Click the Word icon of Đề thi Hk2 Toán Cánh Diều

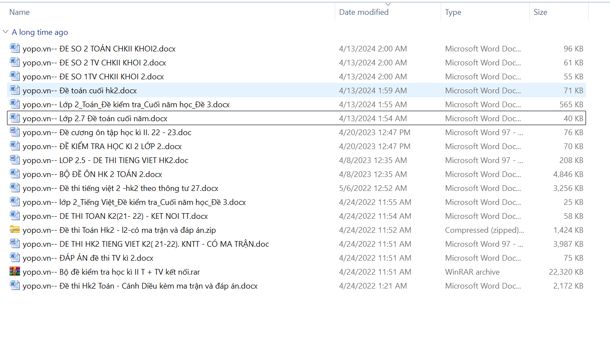[15, 286]
